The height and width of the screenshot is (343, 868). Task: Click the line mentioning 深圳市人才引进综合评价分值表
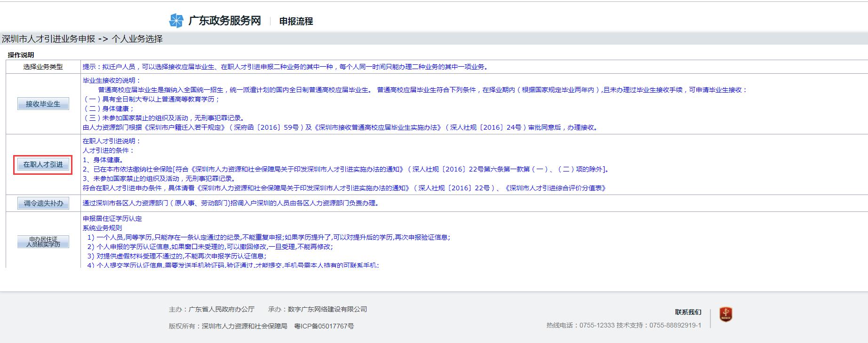[x=345, y=188]
